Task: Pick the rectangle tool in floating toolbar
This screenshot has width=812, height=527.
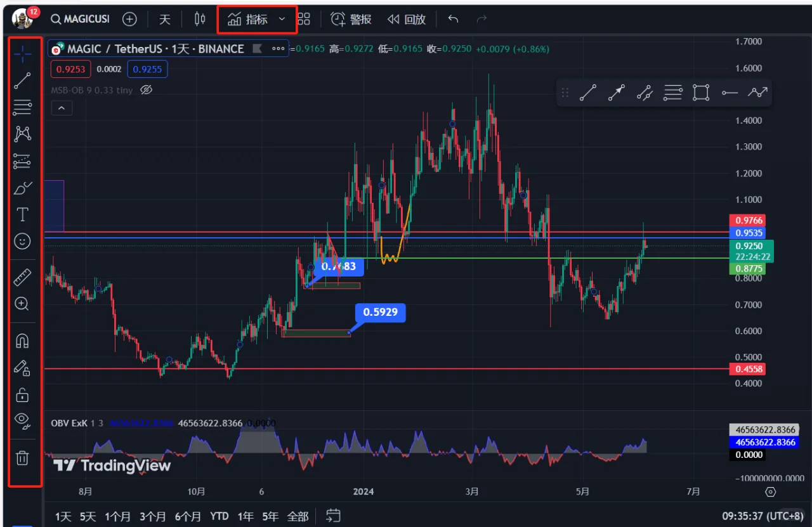Action: tap(701, 93)
